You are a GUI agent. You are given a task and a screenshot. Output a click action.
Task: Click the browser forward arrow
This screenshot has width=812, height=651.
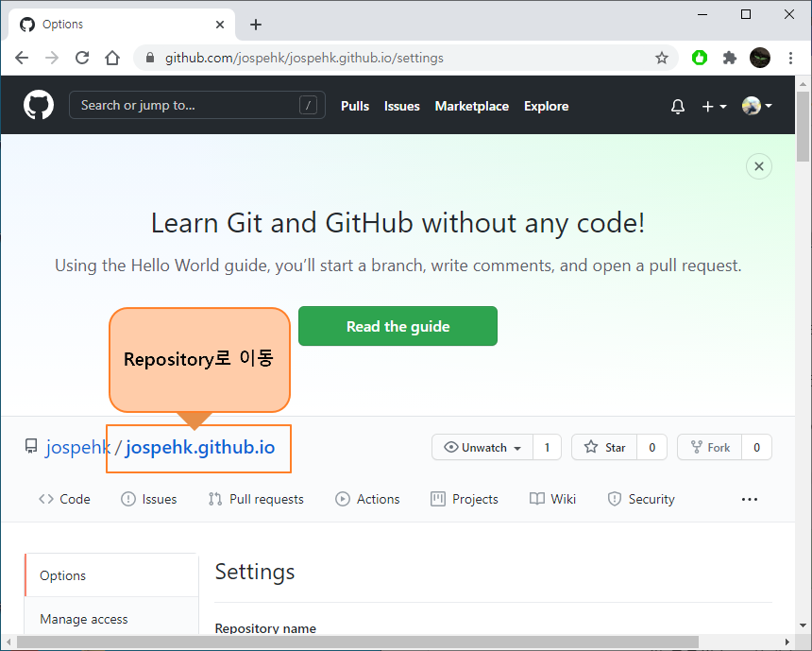(x=52, y=58)
